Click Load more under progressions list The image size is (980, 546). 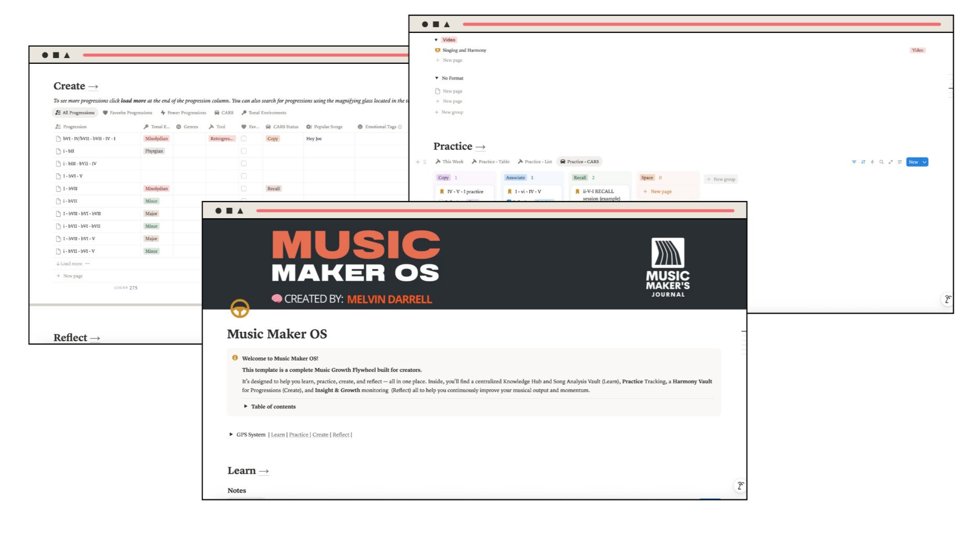(71, 264)
